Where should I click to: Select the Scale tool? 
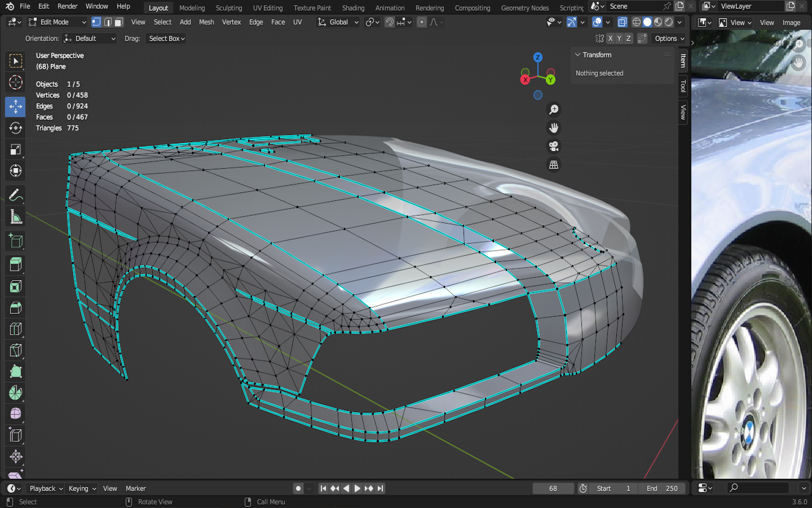(x=15, y=150)
